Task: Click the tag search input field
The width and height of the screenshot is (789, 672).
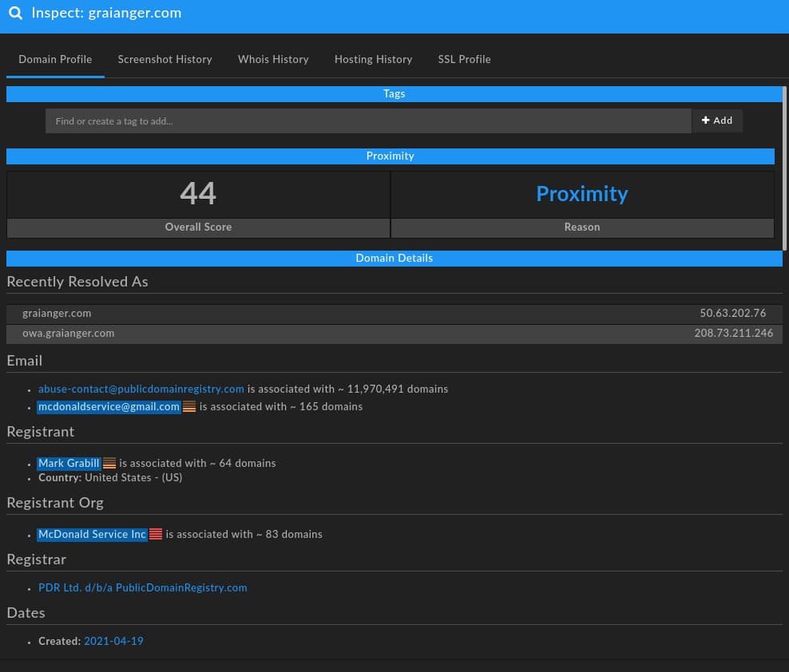Action: [369, 121]
